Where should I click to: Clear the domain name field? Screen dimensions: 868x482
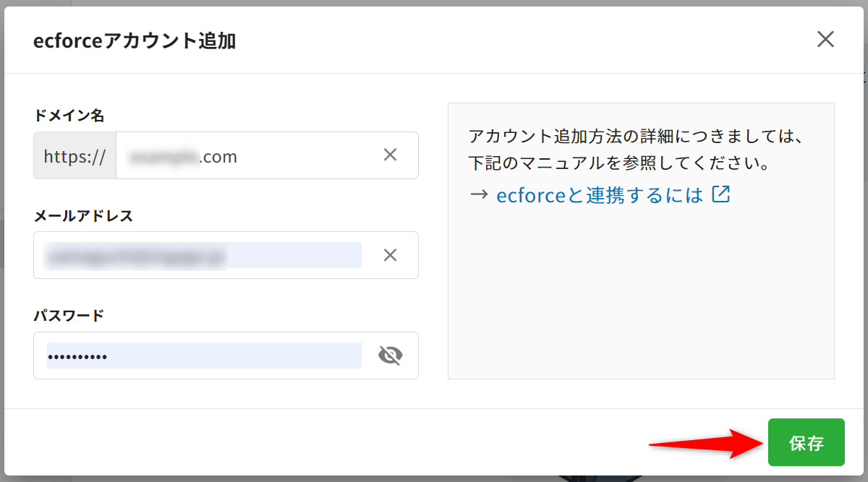(x=390, y=155)
